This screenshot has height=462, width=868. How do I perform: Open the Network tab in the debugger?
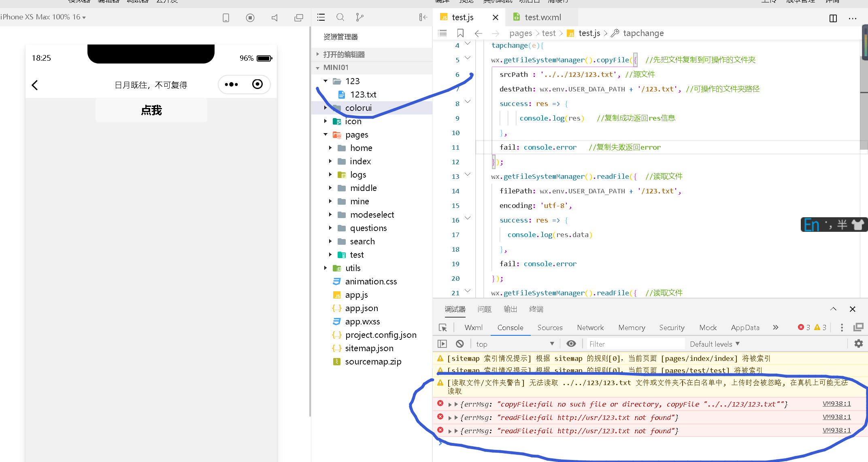point(590,328)
